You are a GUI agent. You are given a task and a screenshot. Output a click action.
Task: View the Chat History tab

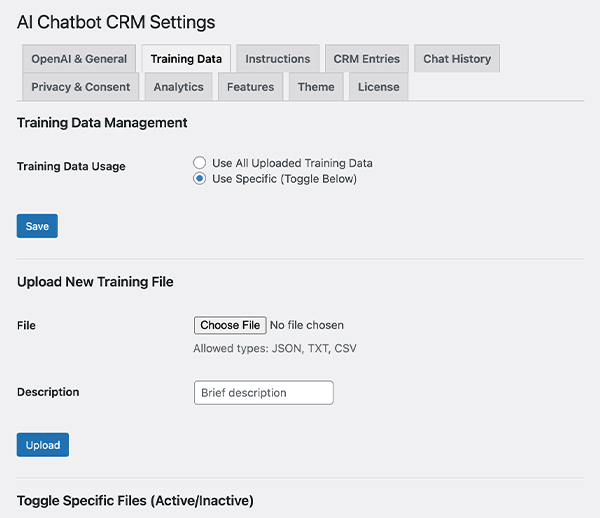pyautogui.click(x=456, y=59)
